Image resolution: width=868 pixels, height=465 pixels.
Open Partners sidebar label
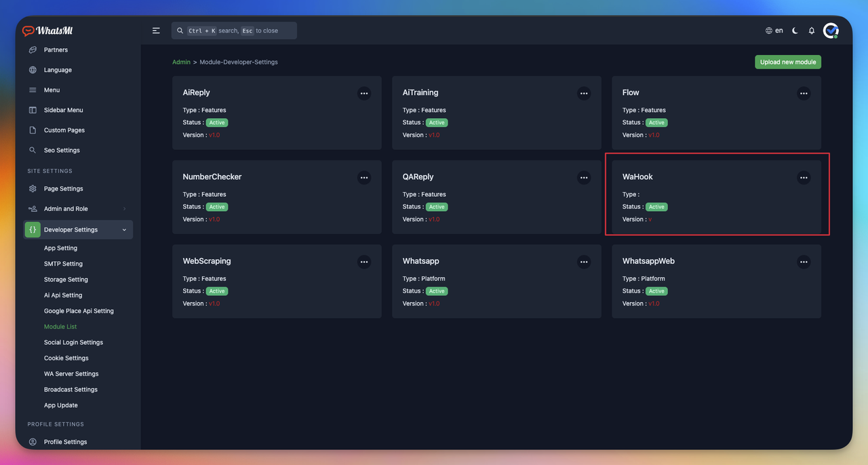coord(56,50)
